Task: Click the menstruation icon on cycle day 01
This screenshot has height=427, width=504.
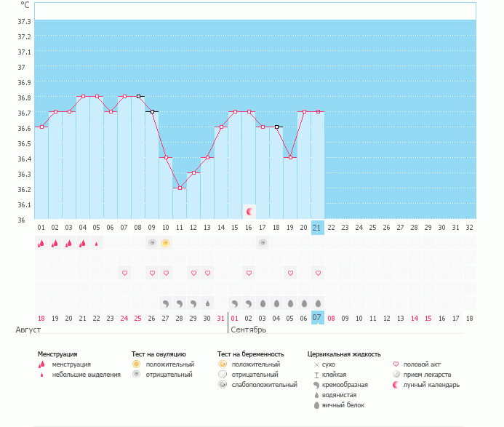Action: pyautogui.click(x=41, y=243)
